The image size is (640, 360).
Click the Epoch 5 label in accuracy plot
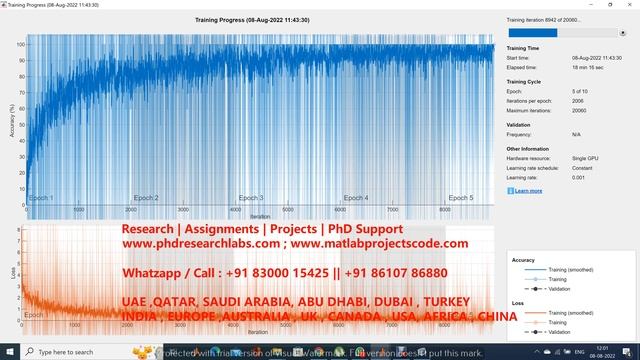click(461, 198)
